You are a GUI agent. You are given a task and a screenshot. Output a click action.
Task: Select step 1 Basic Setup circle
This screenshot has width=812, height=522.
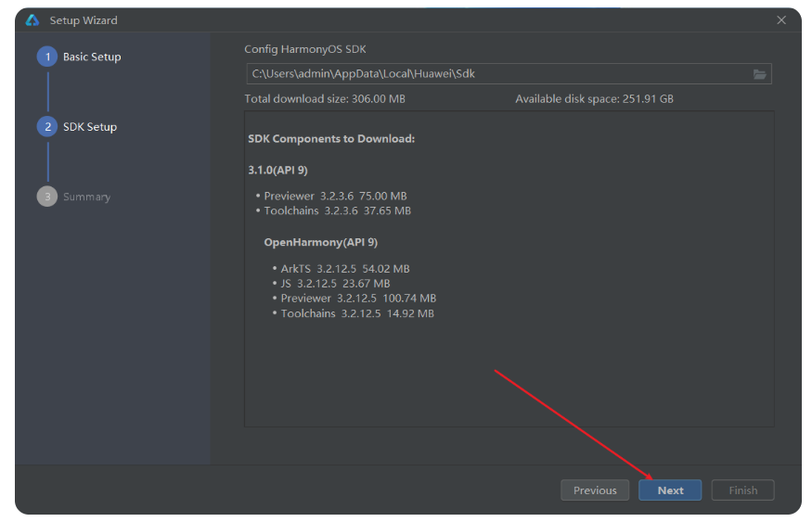coord(47,57)
